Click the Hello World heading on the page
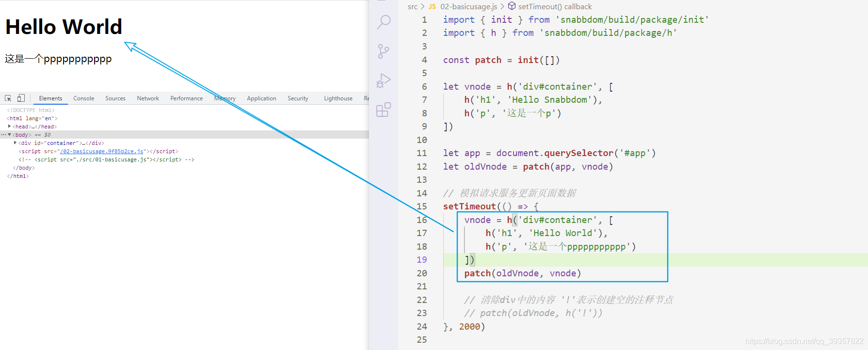 click(64, 27)
